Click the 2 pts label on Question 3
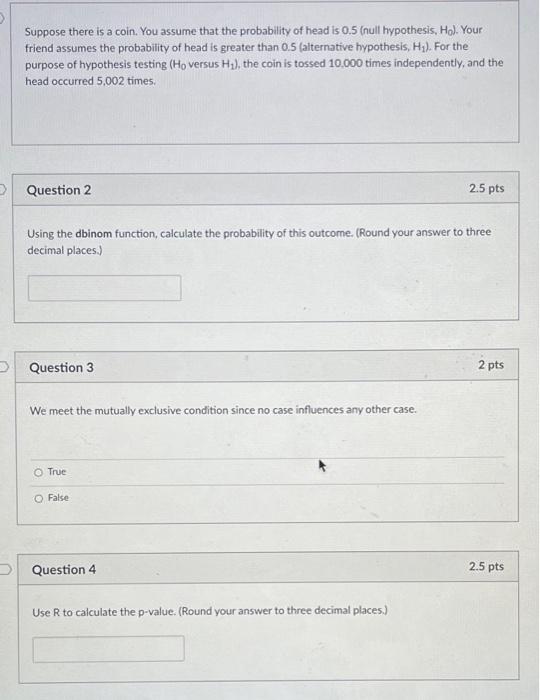This screenshot has height=700, width=540. 491,365
